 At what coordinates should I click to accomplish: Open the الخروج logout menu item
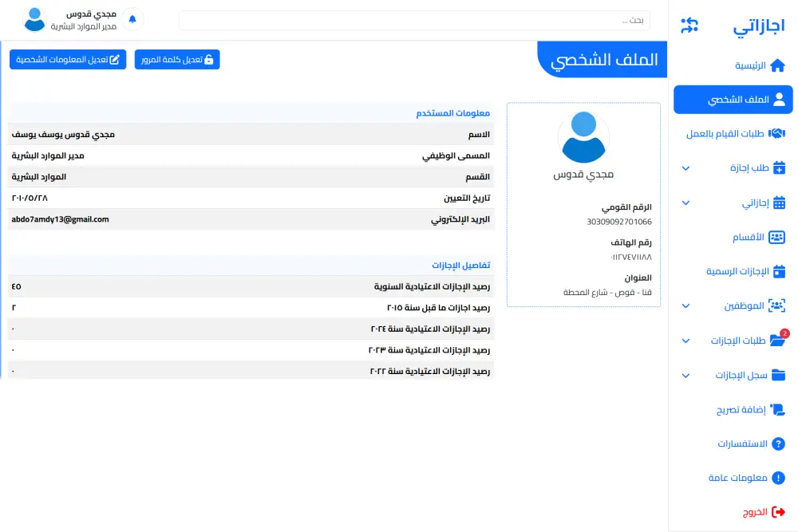point(754,511)
